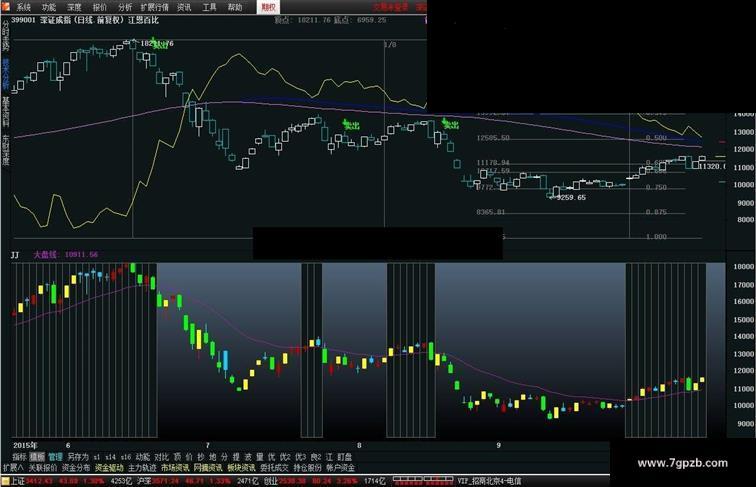Open the 持仓股份 tab
This screenshot has height=487, width=756.
pyautogui.click(x=307, y=468)
